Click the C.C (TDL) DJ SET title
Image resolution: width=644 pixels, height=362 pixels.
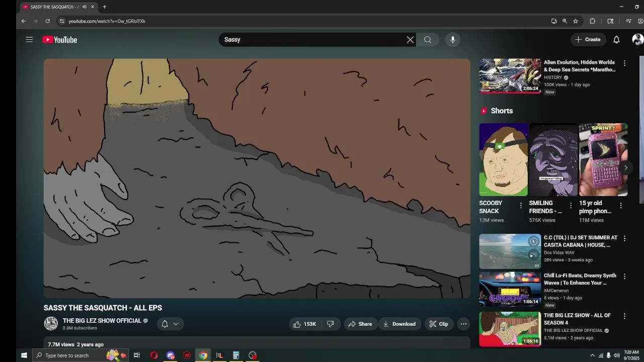click(x=581, y=241)
